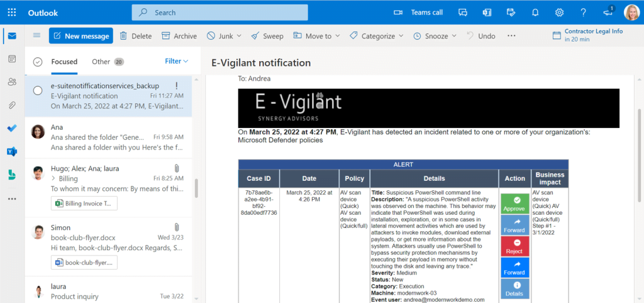Click the paperclip on Hugo's Billing email

click(177, 168)
